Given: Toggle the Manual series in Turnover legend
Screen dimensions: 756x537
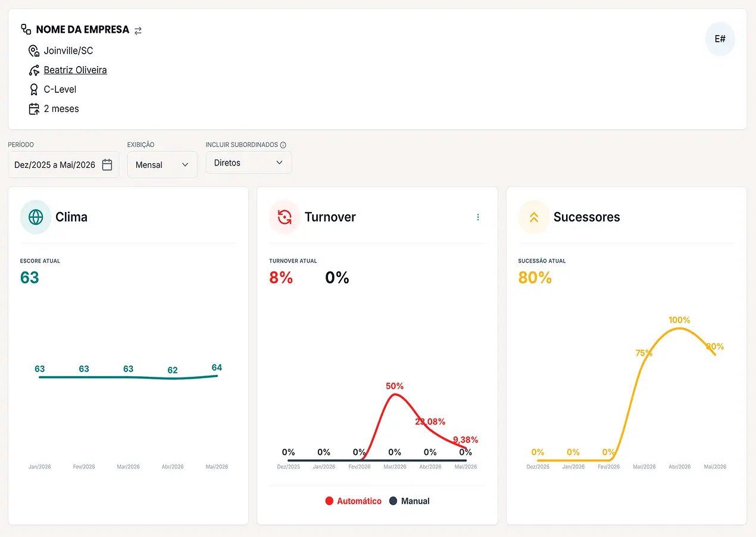Looking at the screenshot, I should (x=410, y=501).
